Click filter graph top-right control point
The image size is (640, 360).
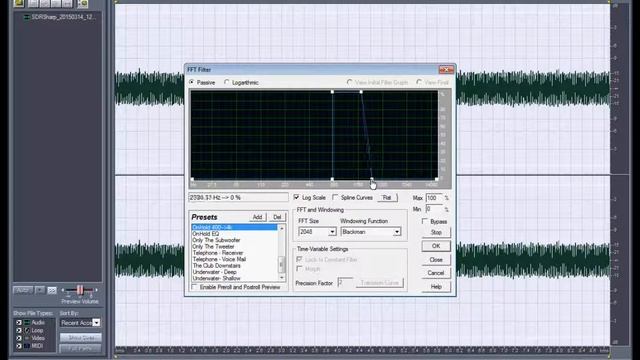click(361, 92)
